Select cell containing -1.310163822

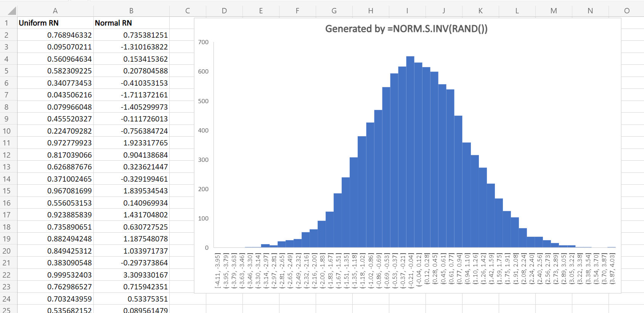[131, 47]
